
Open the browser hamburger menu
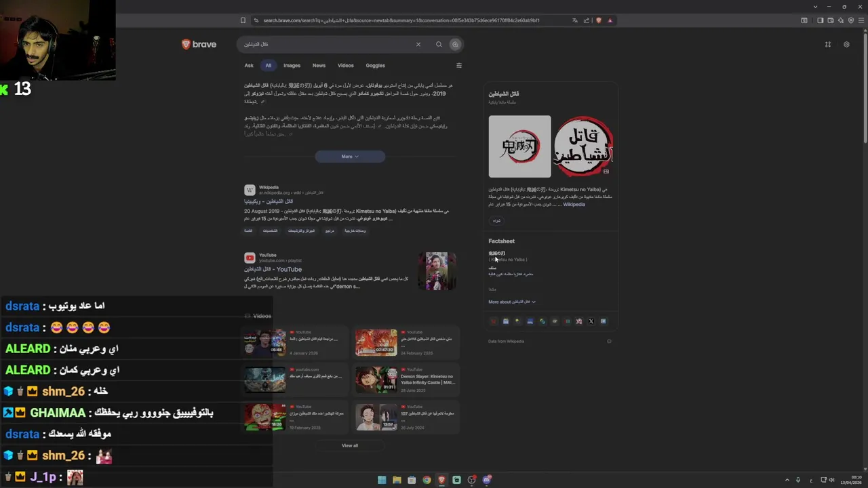tap(863, 20)
